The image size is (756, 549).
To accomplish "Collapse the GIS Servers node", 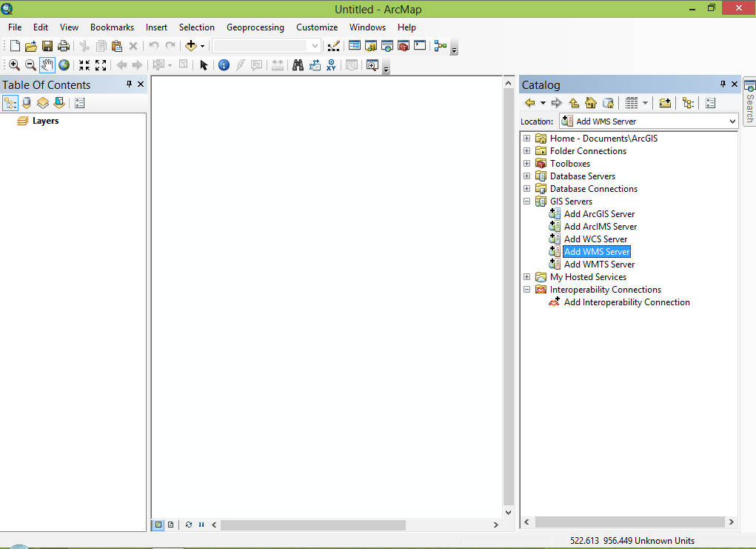I will [527, 202].
